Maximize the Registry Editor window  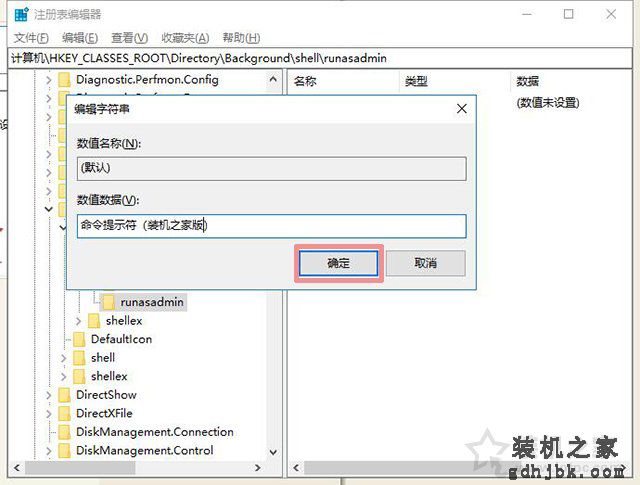coord(568,14)
